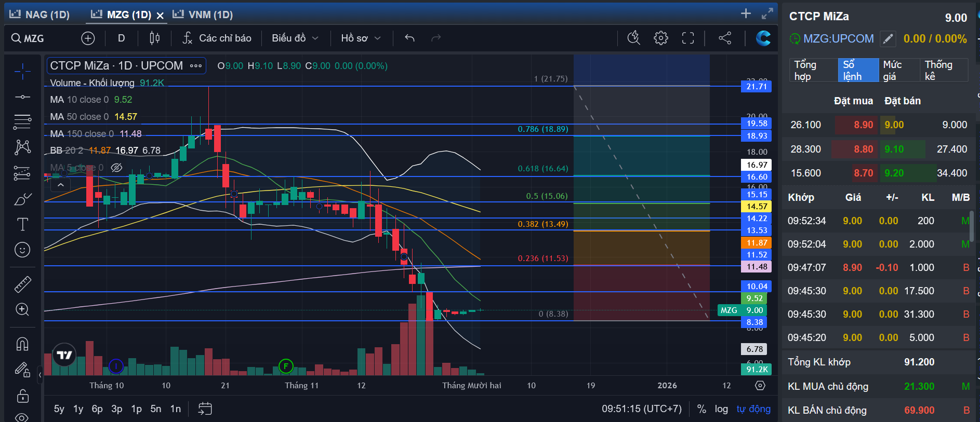Open the Mức giá tab
The height and width of the screenshot is (422, 980).
coord(899,70)
